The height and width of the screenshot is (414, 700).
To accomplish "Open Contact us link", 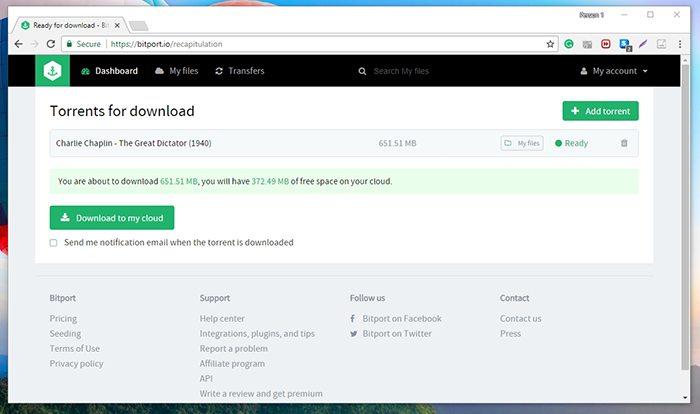I will (521, 318).
